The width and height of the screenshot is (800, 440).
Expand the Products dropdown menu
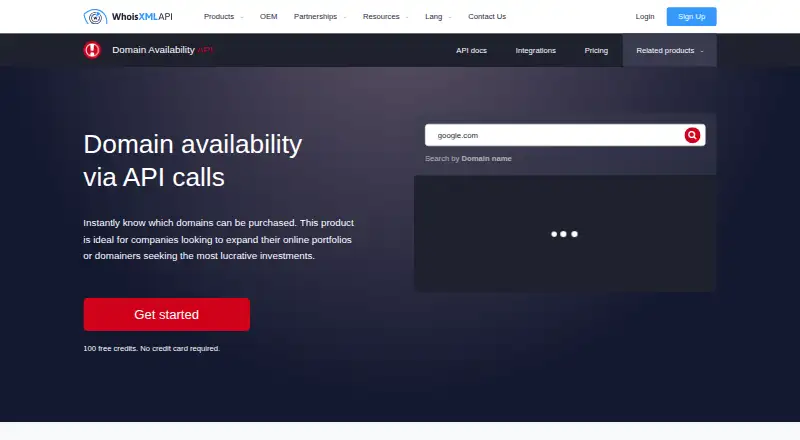click(x=223, y=17)
